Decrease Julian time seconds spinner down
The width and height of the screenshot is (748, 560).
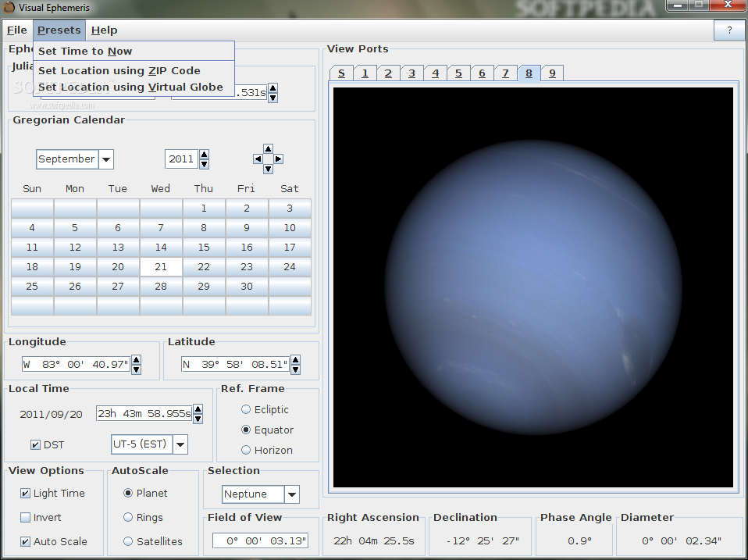(272, 98)
